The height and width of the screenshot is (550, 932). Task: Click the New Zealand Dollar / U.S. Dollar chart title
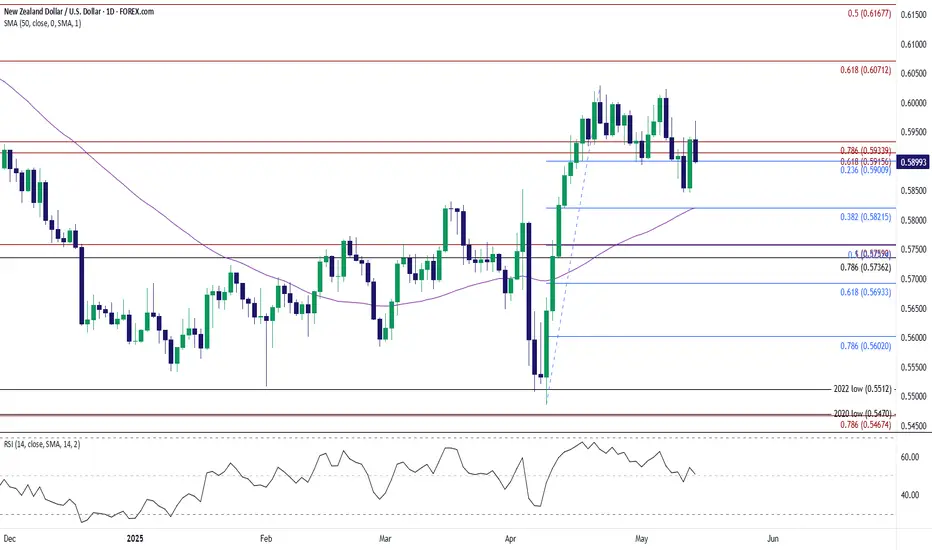tap(79, 11)
